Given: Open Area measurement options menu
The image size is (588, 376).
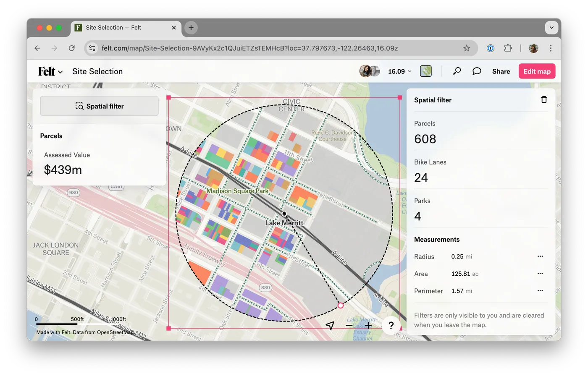Looking at the screenshot, I should pos(540,274).
